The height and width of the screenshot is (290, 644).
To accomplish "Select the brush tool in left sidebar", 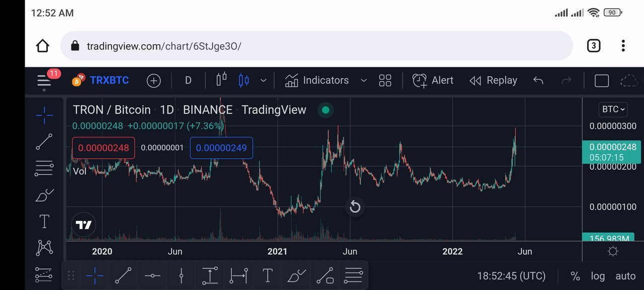I will pos(44,195).
